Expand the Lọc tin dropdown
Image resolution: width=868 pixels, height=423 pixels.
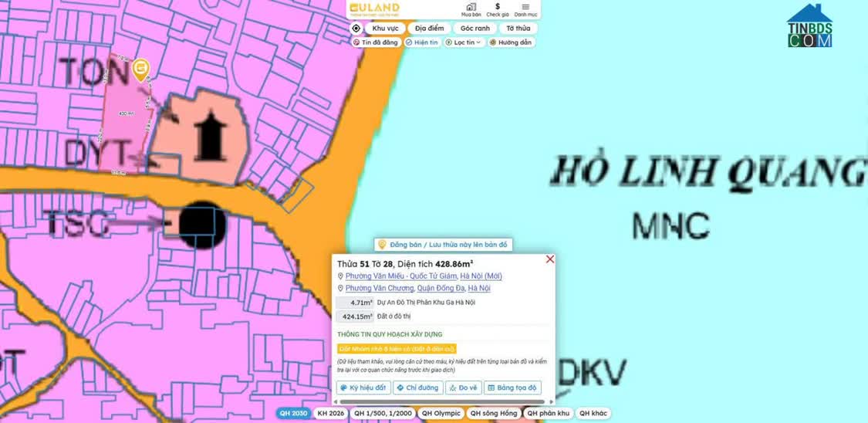coord(464,42)
